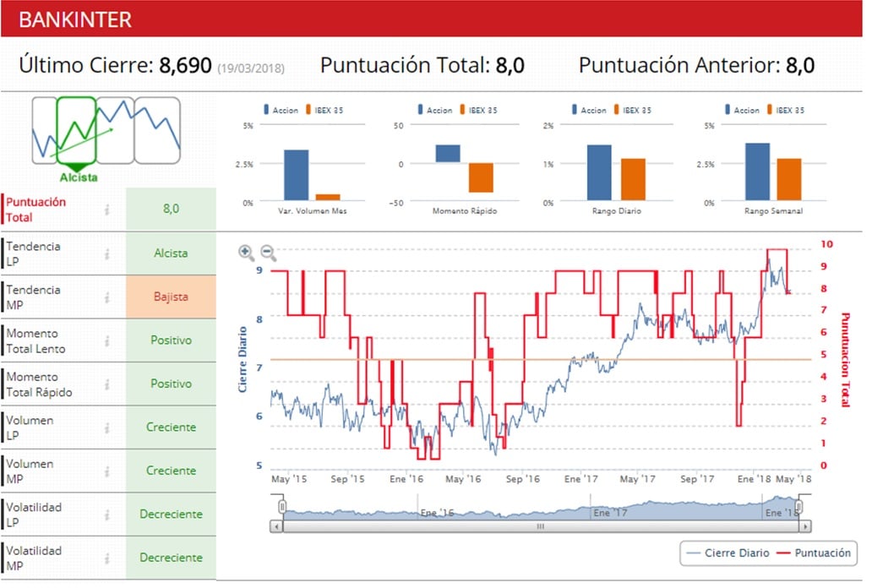The image size is (872, 588).
Task: Click Decreciente value for Volatilidad MP
Action: tap(172, 557)
